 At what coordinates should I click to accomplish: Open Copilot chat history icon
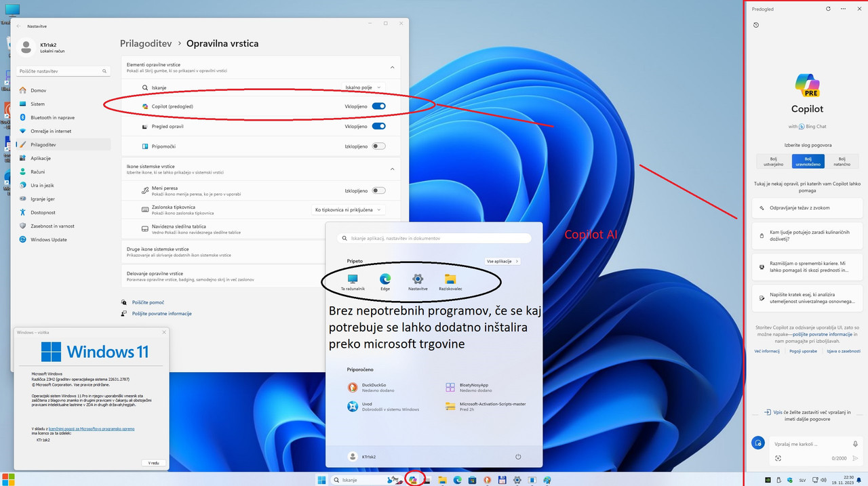756,25
